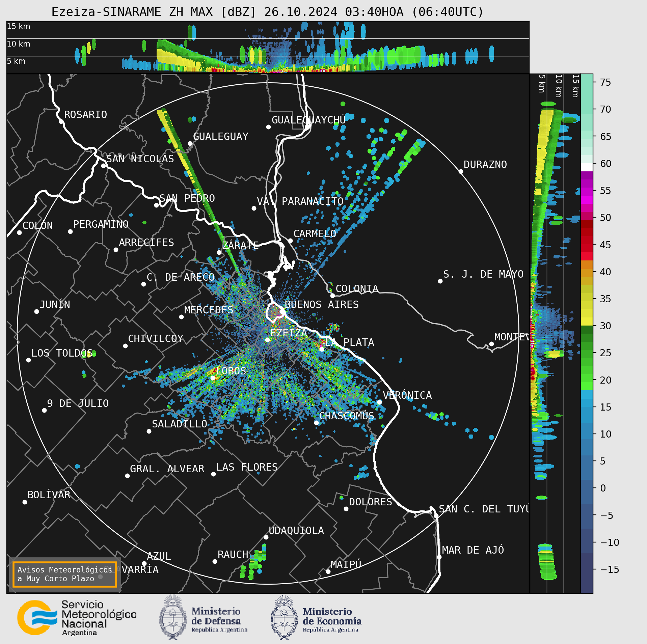Click the VERÓNICA city label

(x=407, y=395)
